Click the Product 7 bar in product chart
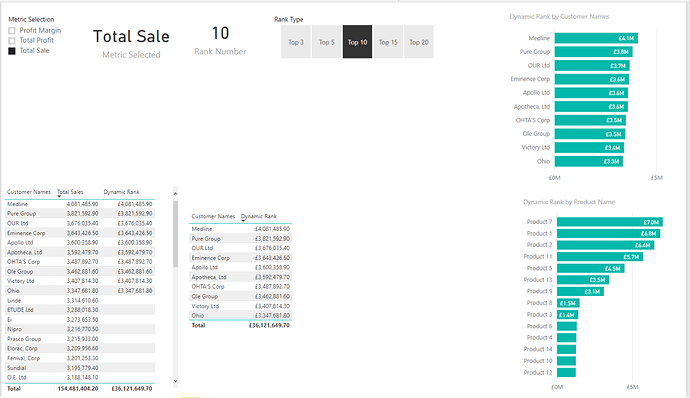690x398 pixels. pos(609,222)
